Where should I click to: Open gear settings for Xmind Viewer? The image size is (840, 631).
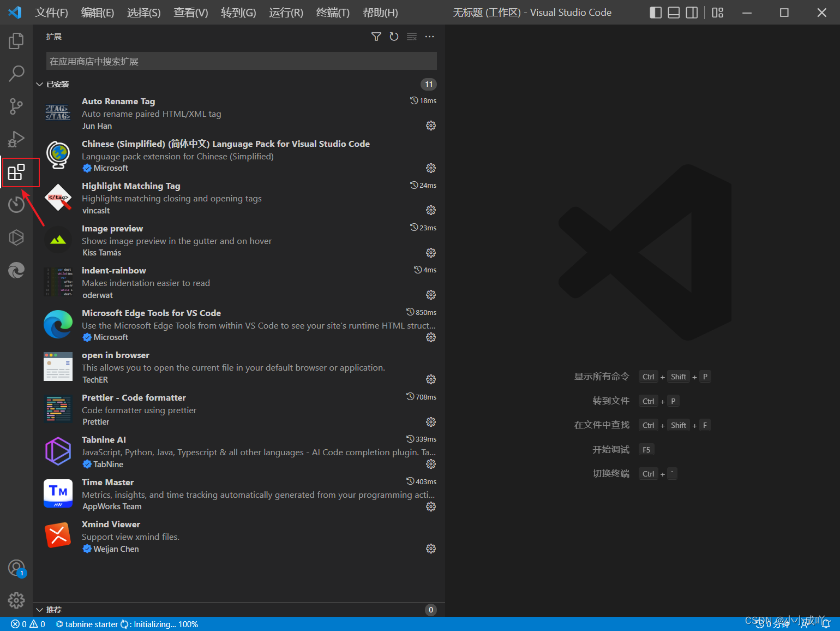431,549
